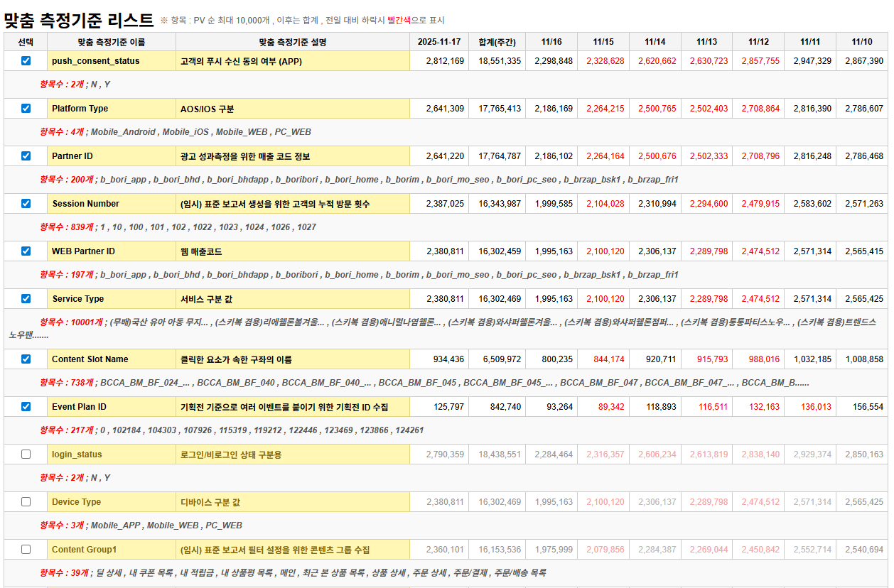Uncheck the Event Plan ID checkbox
Viewport: 894px width, 588px height.
coord(26,407)
